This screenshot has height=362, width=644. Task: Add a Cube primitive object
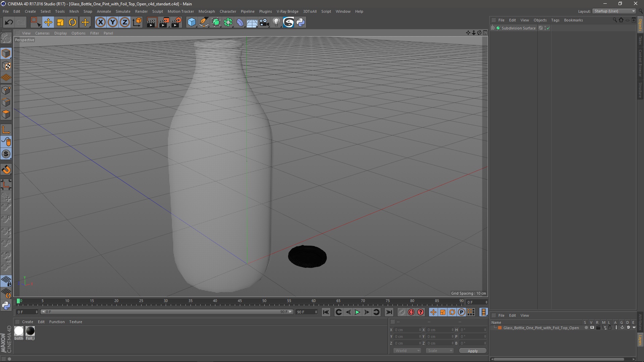pyautogui.click(x=192, y=22)
